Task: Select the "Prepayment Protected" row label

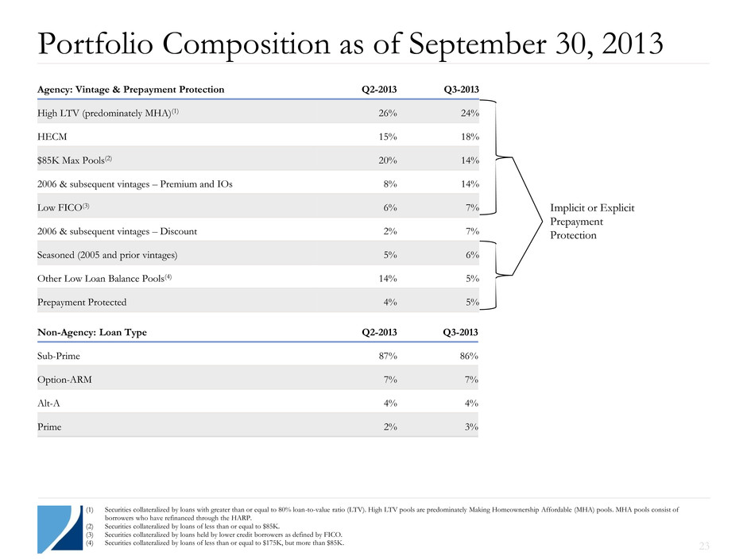Action: [82, 302]
